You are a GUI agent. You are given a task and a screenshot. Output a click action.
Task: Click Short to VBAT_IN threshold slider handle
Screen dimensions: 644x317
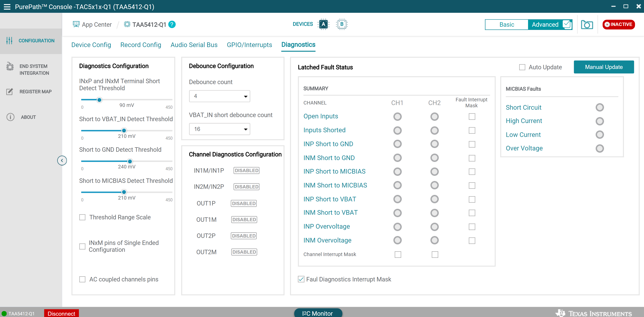pos(124,130)
